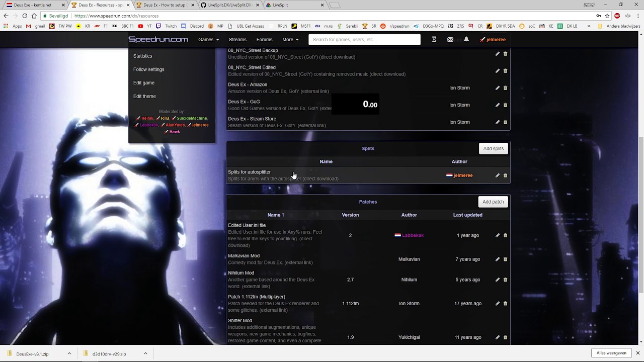Delete the Deus Ex - Amazon resource
The image size is (644, 362).
(x=506, y=88)
